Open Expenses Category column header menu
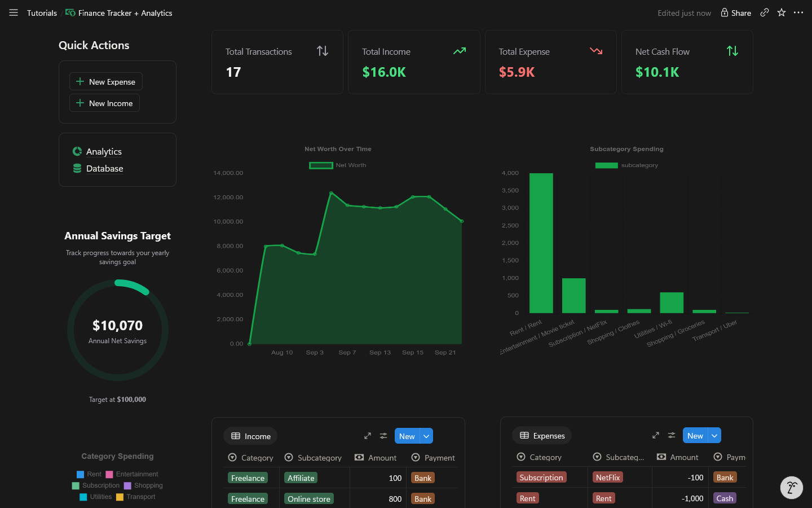This screenshot has width=812, height=508. click(x=539, y=457)
